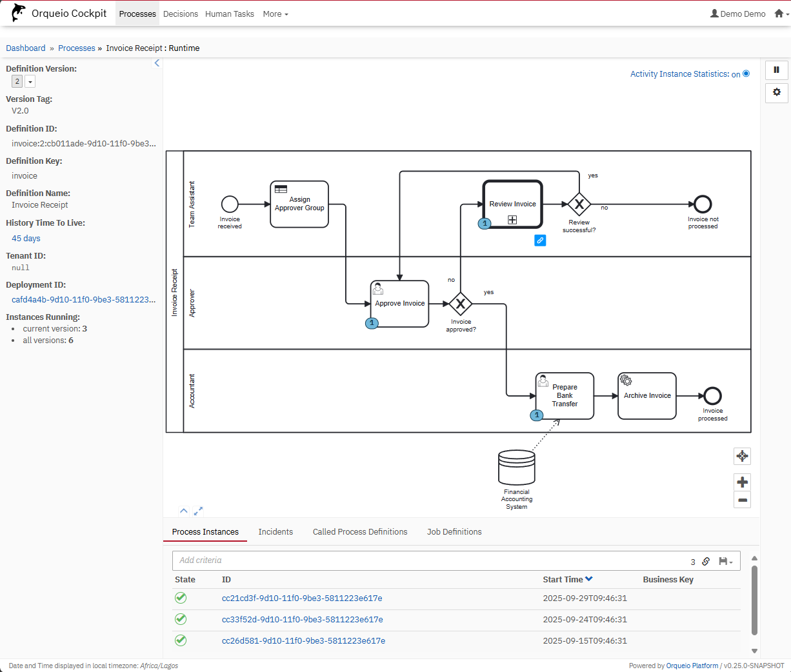
Task: Expand the More menu in navigation
Action: pyautogui.click(x=275, y=14)
